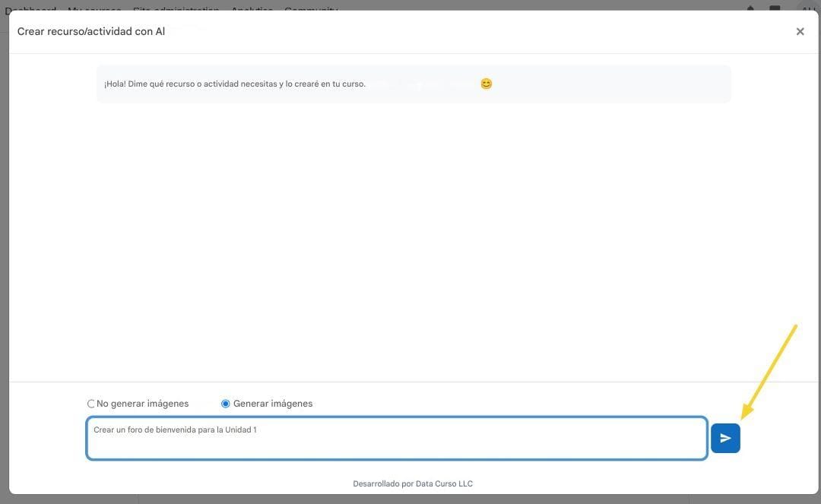
Task: Close the Crear recurso/actividad con AI dialog
Action: [800, 32]
